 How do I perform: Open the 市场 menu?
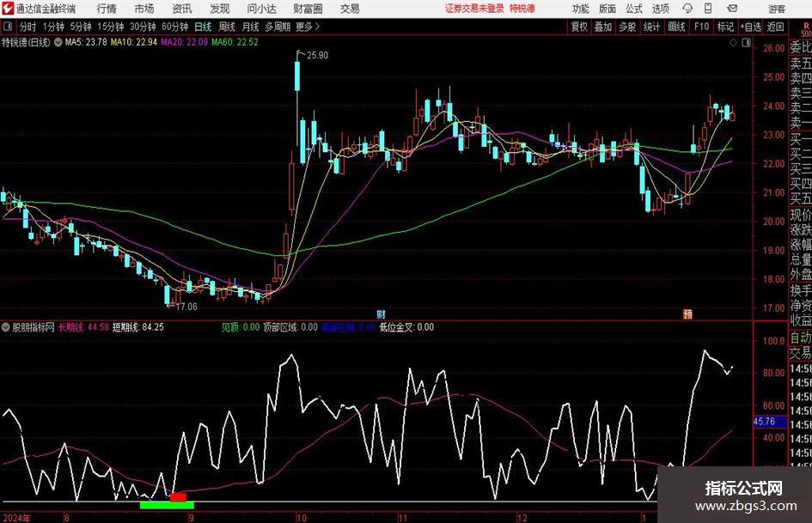(144, 9)
